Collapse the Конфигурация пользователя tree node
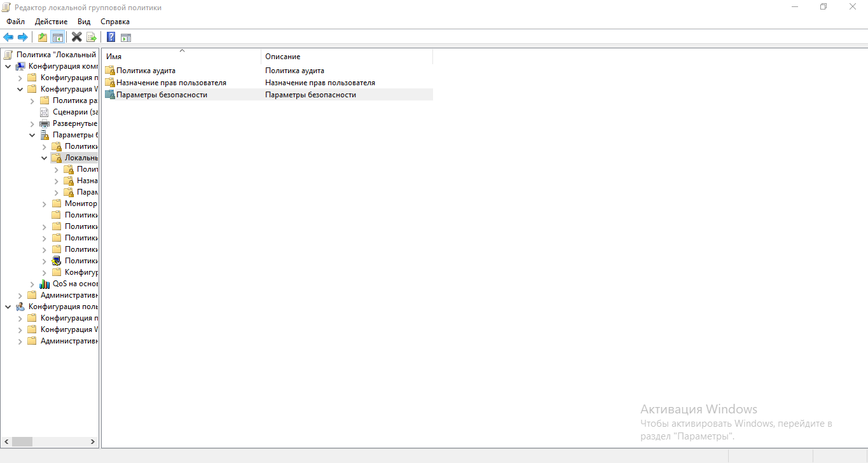The image size is (868, 463). point(8,307)
